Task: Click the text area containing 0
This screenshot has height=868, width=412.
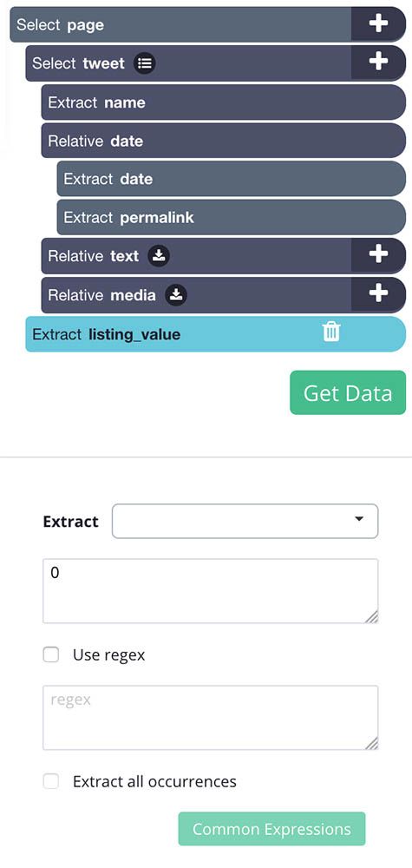Action: (211, 591)
